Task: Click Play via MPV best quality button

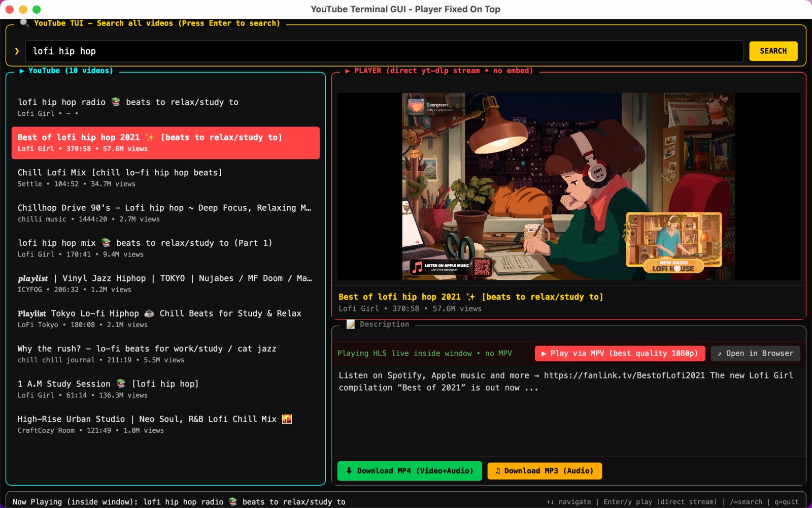Action: pyautogui.click(x=620, y=353)
